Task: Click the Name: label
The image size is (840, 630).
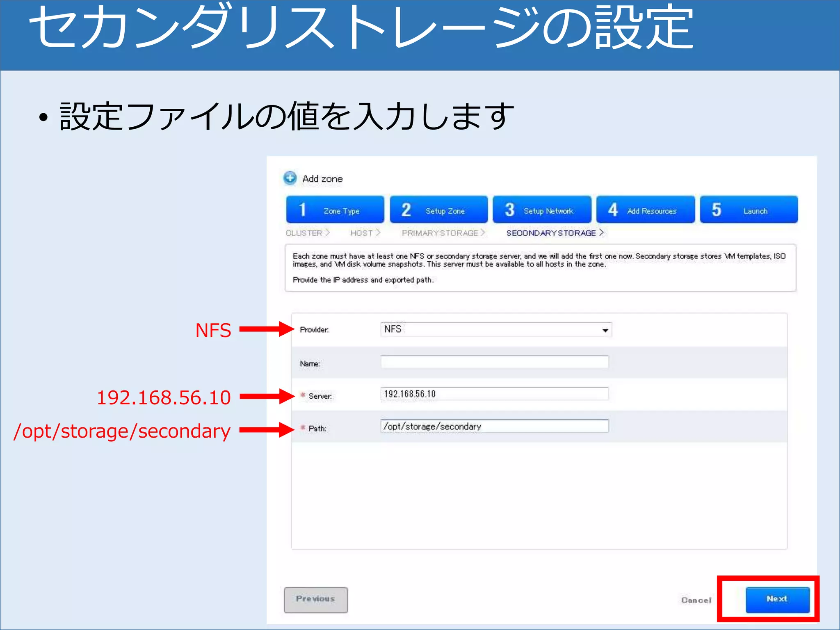Action: point(310,364)
